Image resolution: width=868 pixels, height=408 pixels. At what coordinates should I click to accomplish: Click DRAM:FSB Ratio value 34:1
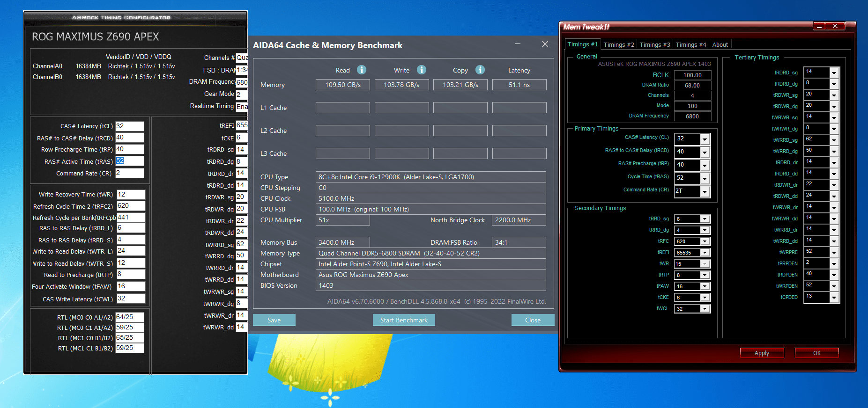click(519, 242)
